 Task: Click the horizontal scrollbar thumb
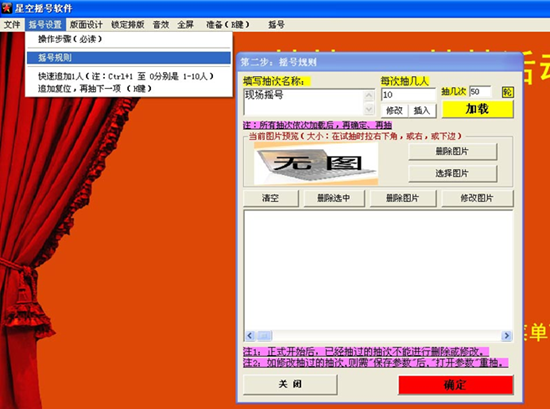click(265, 336)
